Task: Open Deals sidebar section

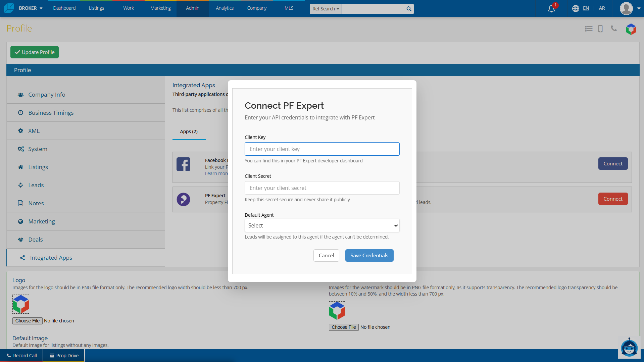Action: [x=86, y=240]
